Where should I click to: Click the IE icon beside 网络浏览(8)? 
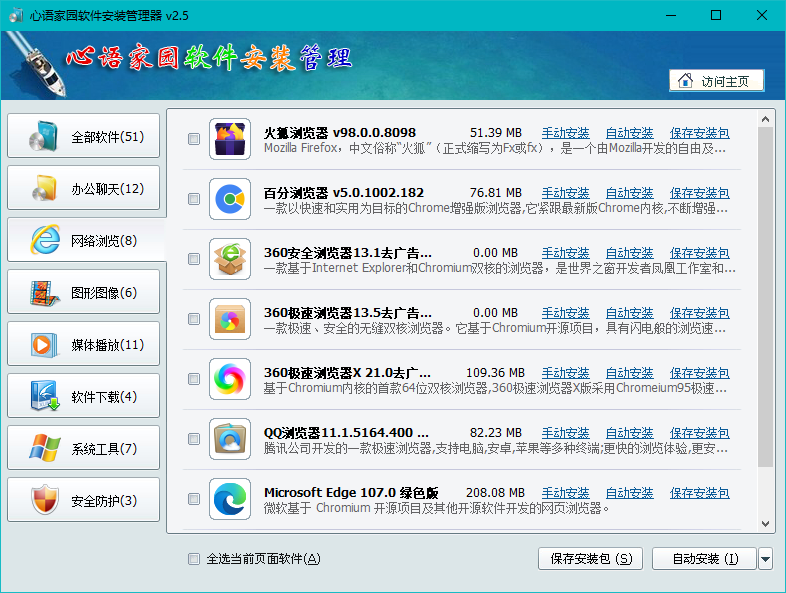(45, 240)
